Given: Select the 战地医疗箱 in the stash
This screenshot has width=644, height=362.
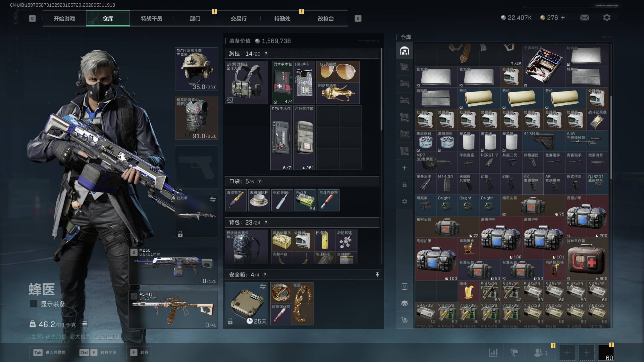Looking at the screenshot, I should [587, 259].
